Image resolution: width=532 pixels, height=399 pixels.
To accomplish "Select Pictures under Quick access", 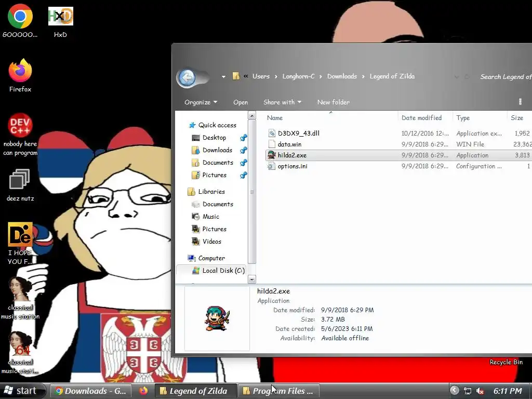I will (x=214, y=176).
